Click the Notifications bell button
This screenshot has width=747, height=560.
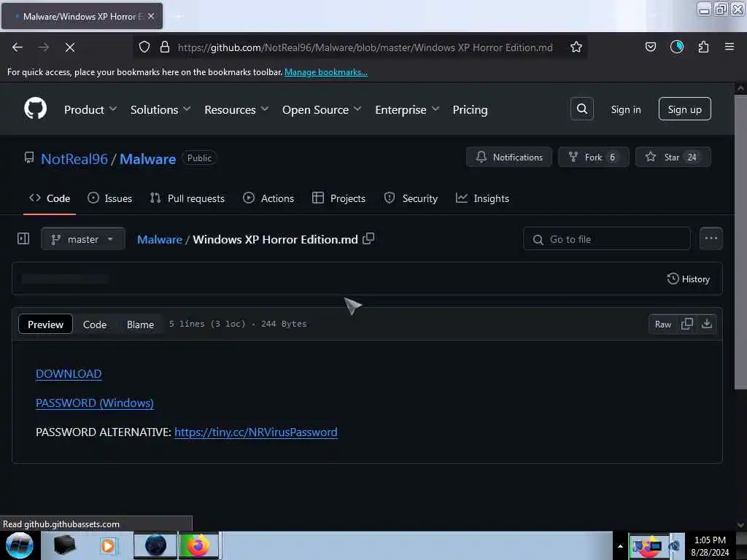click(x=508, y=157)
